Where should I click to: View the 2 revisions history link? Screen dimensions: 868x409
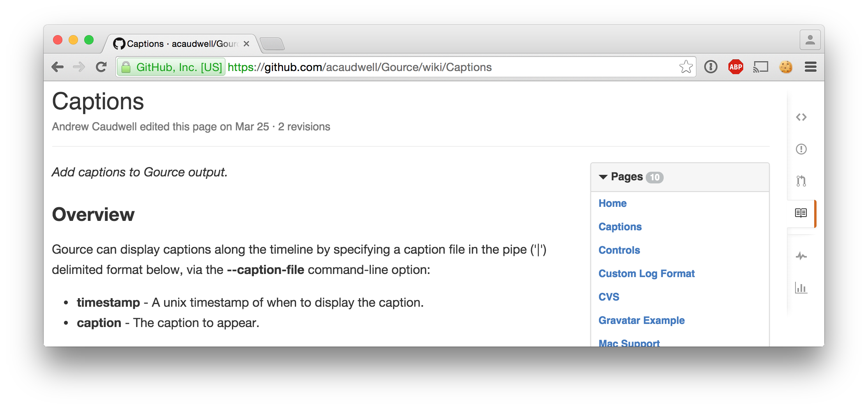304,127
